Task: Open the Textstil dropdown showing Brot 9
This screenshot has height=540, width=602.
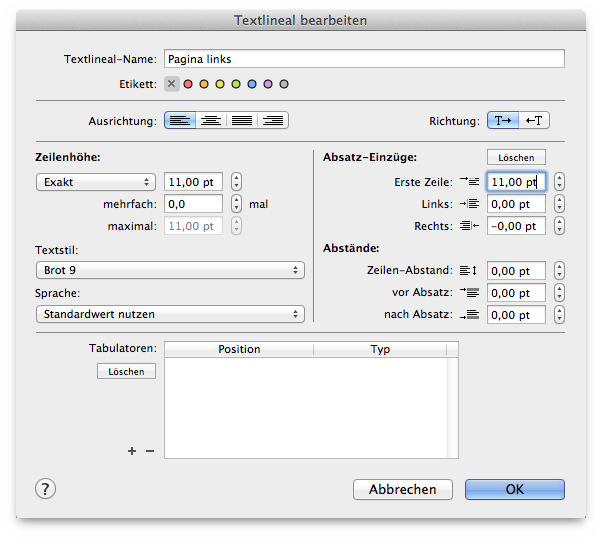Action: (170, 270)
